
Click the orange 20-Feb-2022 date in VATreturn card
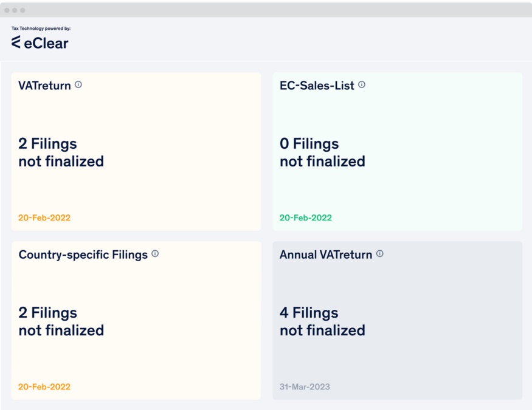(44, 217)
